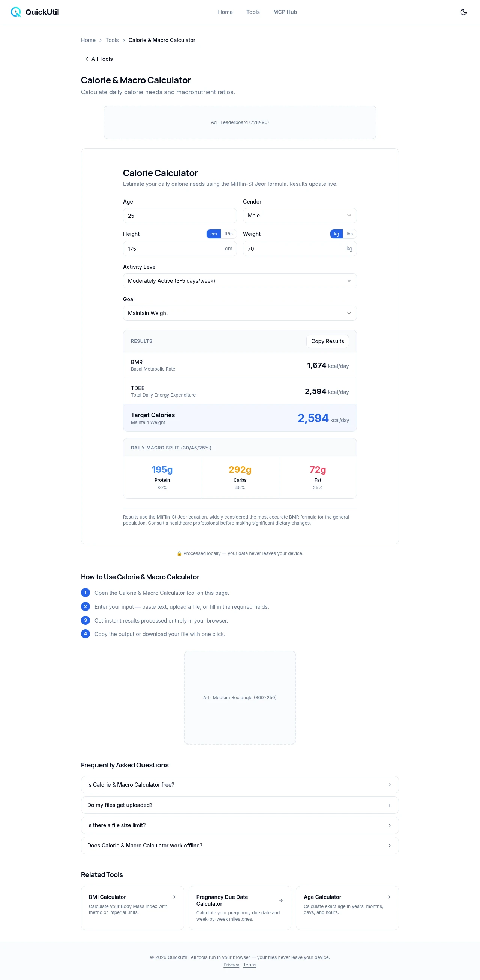The width and height of the screenshot is (480, 980).
Task: Click arrow icon on Age Calculator card
Action: (388, 897)
